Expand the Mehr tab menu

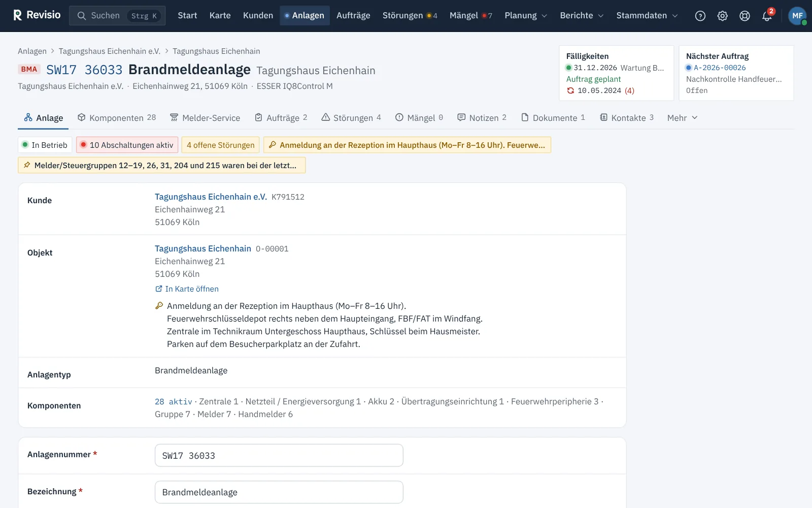[x=682, y=118]
